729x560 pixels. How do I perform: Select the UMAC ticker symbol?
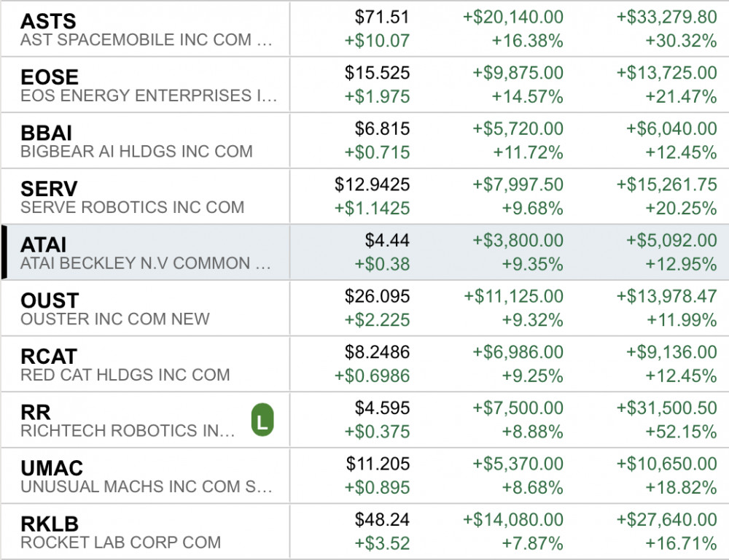(x=52, y=468)
